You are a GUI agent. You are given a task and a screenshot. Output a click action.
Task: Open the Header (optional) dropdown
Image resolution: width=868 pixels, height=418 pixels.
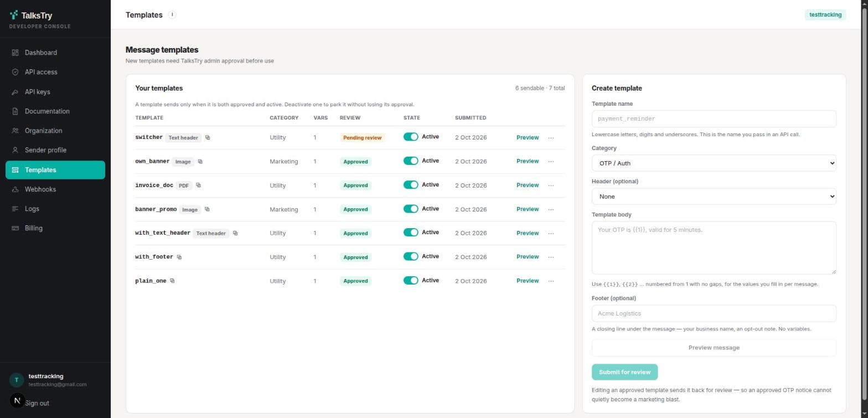(714, 197)
